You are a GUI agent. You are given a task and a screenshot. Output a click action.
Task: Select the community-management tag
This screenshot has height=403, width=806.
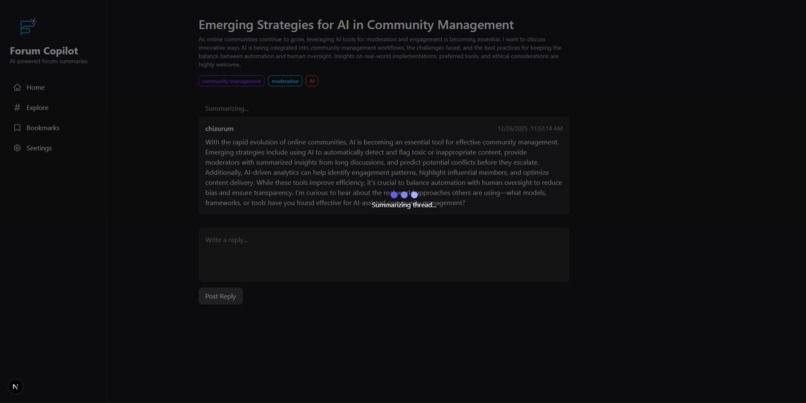coord(231,81)
